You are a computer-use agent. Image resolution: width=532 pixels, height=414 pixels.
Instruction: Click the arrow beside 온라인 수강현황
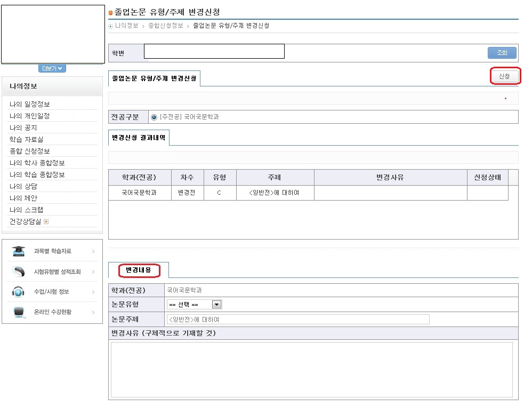pyautogui.click(x=93, y=312)
